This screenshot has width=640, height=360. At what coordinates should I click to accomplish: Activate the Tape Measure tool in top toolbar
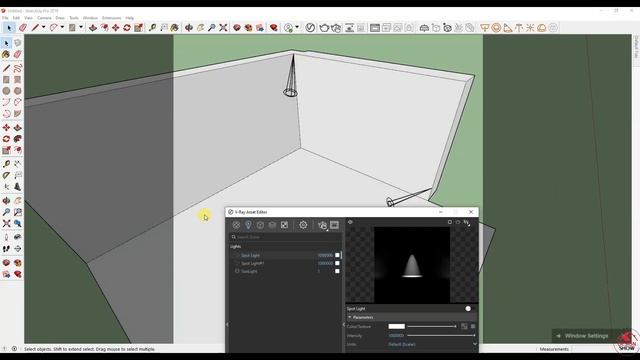(x=152, y=28)
